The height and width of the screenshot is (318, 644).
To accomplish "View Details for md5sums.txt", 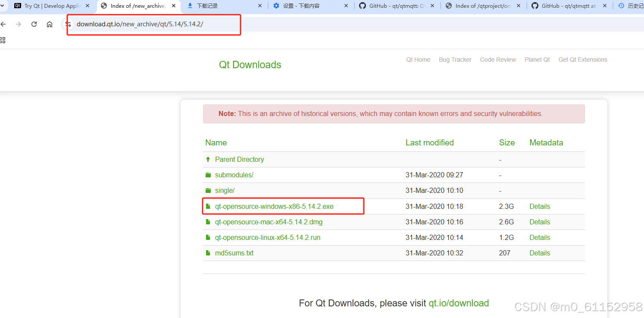I will [x=539, y=253].
